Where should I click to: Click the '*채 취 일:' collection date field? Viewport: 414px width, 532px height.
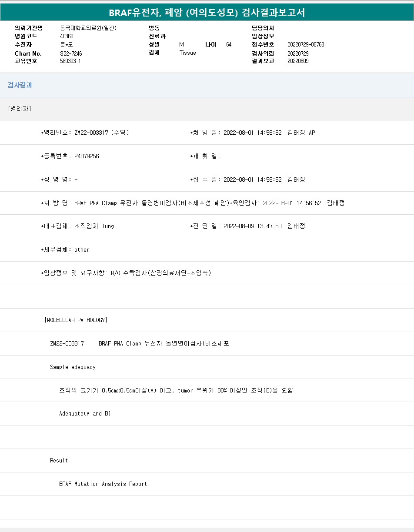pyautogui.click(x=205, y=156)
